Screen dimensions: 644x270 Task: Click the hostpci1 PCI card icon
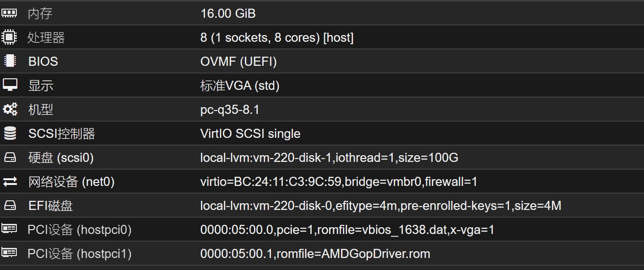pyautogui.click(x=9, y=253)
